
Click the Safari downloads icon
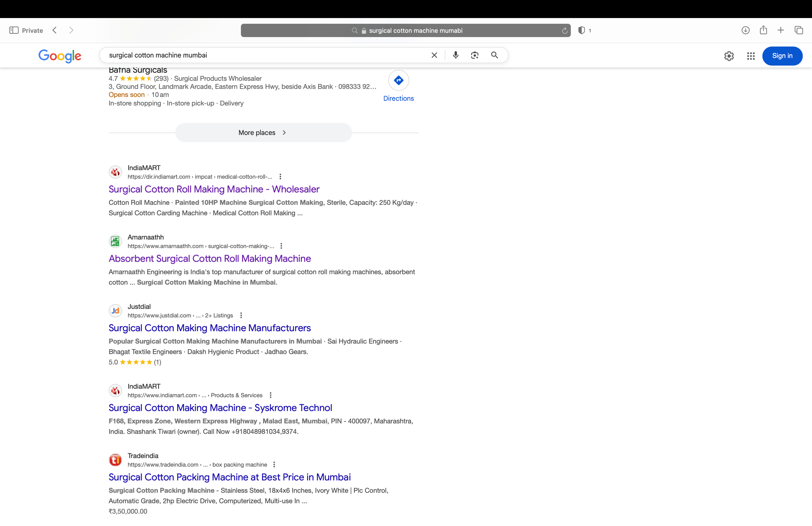point(746,30)
